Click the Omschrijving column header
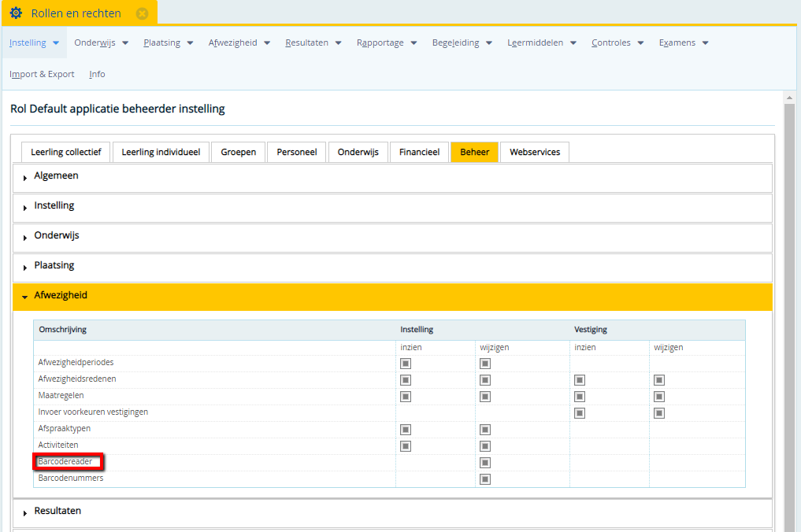Image resolution: width=801 pixels, height=532 pixels. coord(63,330)
